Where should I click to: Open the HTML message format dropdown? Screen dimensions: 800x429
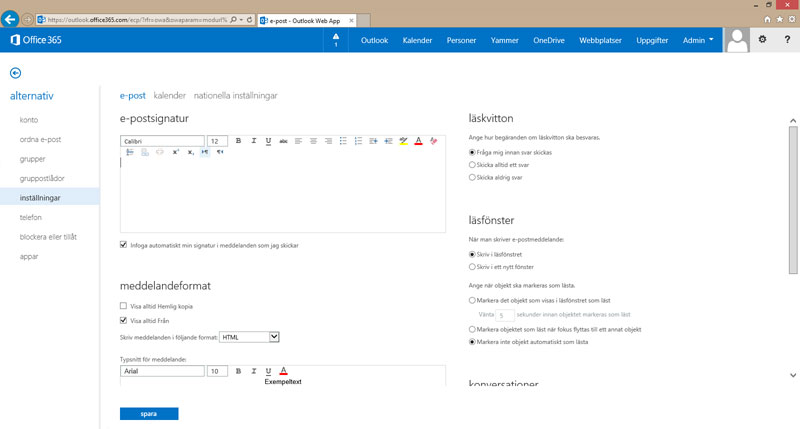[x=249, y=337]
